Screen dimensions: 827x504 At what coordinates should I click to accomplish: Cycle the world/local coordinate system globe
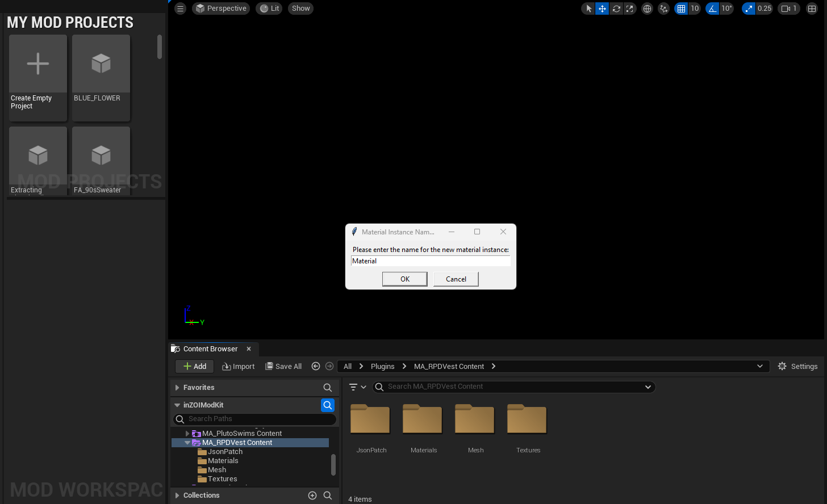pyautogui.click(x=647, y=9)
